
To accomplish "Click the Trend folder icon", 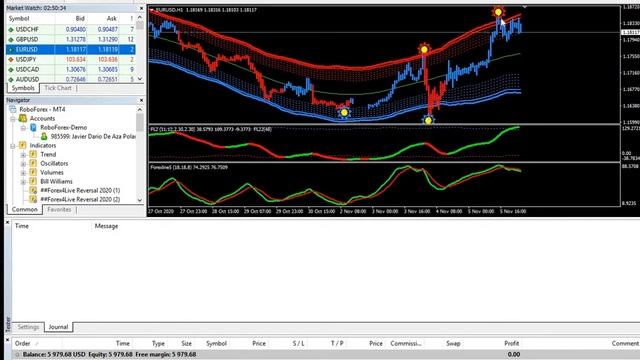I will [33, 154].
